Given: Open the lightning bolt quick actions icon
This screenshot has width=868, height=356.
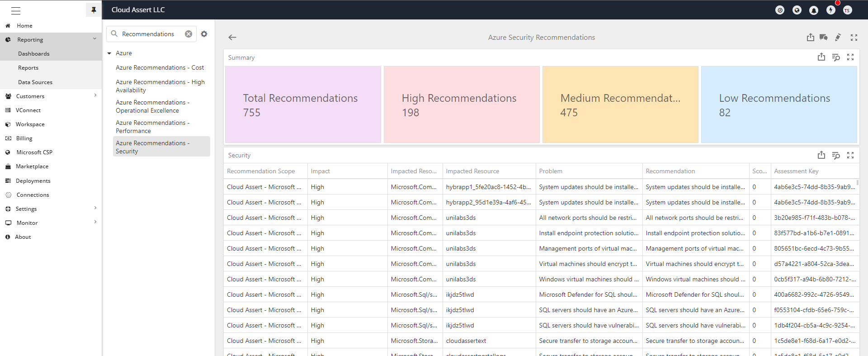Looking at the screenshot, I should 830,10.
